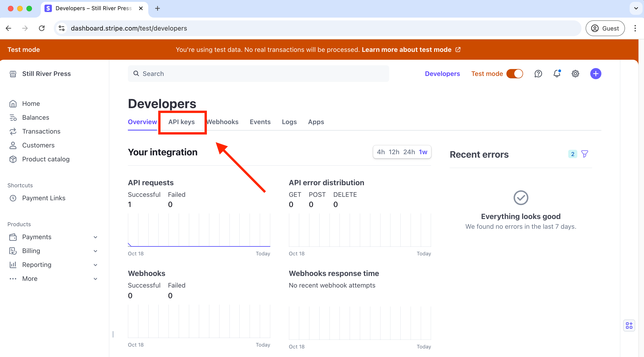644x357 pixels.
Task: Open Balances in the sidebar
Action: tap(35, 118)
